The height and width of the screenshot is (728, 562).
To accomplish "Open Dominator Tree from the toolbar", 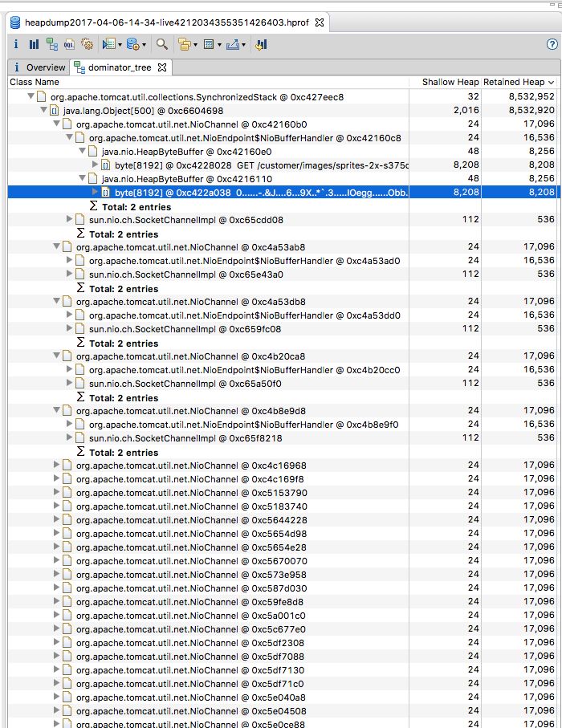I will click(51, 44).
